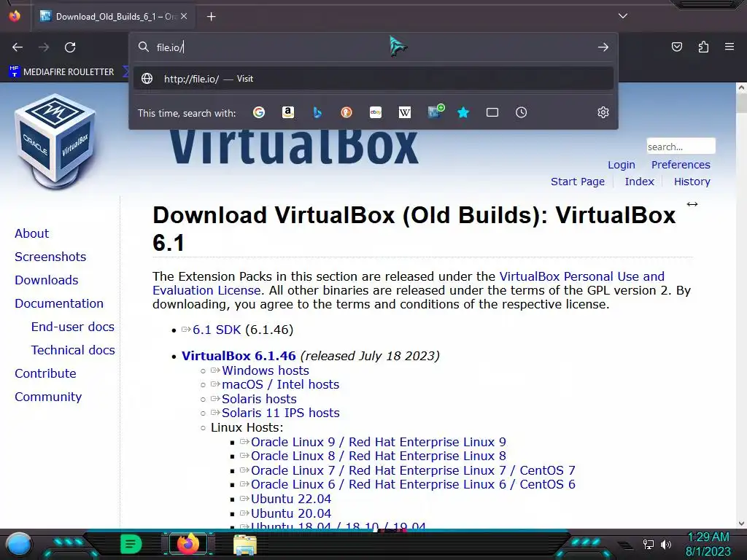Download the Solaris 11 IPS hosts build
Screen dimensions: 747x560
tap(281, 413)
